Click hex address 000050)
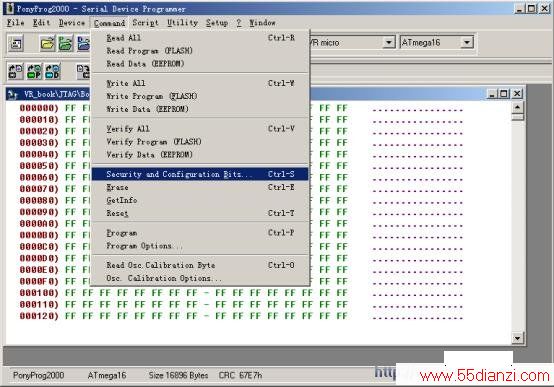 point(39,166)
